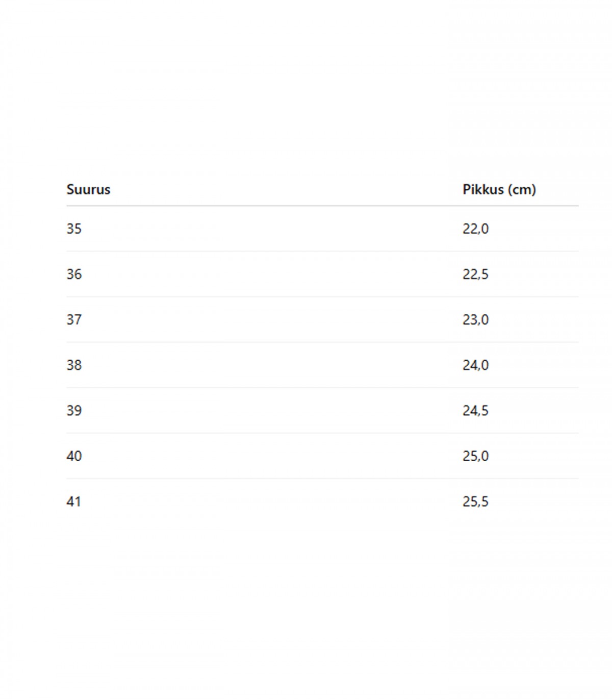
Task: Pick size 41 cell
Action: coord(74,502)
